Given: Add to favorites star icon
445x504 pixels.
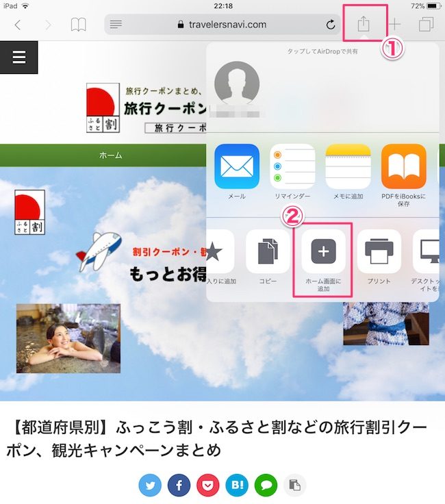Looking at the screenshot, I should [220, 251].
